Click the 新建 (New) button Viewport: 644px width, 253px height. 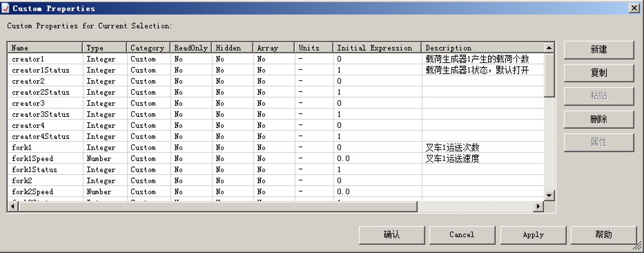[x=598, y=50]
